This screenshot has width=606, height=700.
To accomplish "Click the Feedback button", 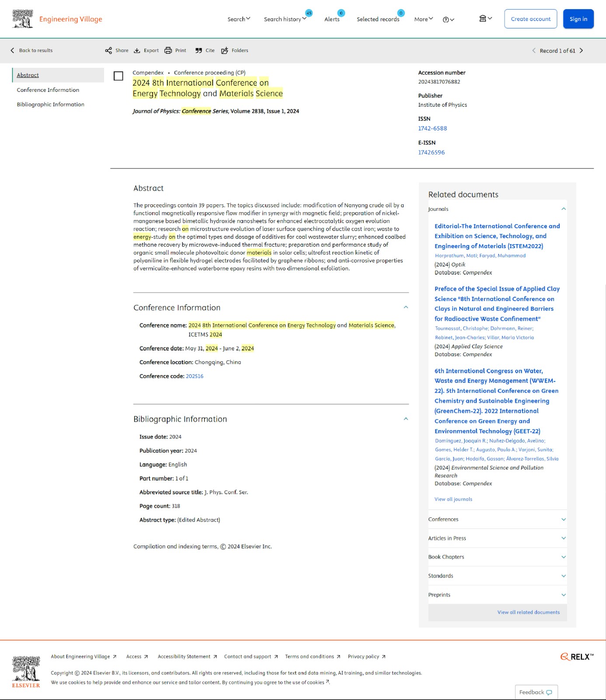I will pos(536,692).
